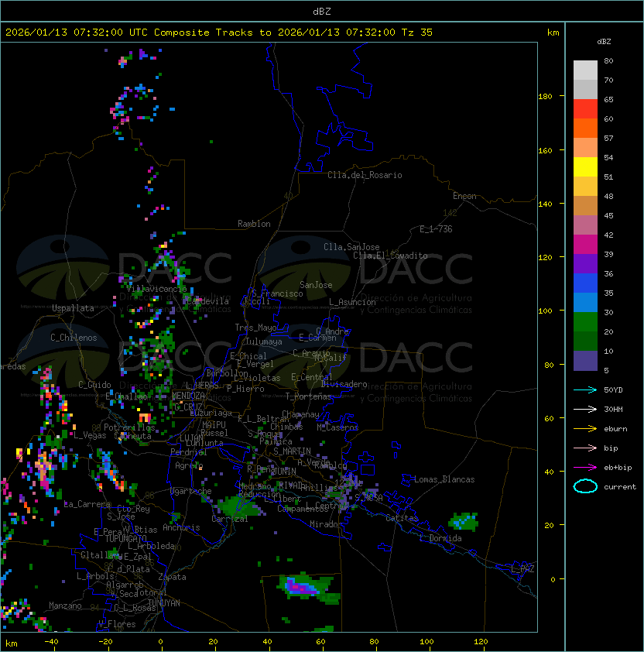This screenshot has width=644, height=652.
Task: Pick the purple 36-39 dBZ swatch
Action: pos(585,264)
